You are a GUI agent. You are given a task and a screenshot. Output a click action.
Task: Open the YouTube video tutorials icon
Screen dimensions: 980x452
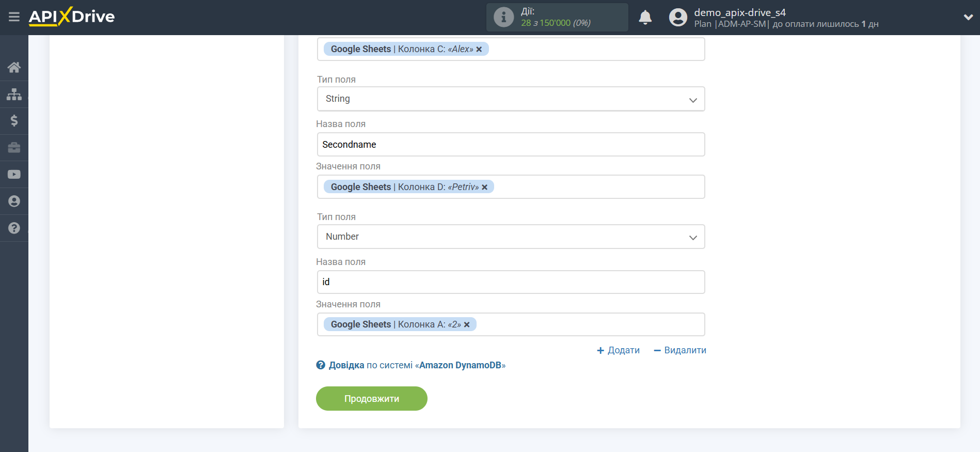click(x=14, y=175)
